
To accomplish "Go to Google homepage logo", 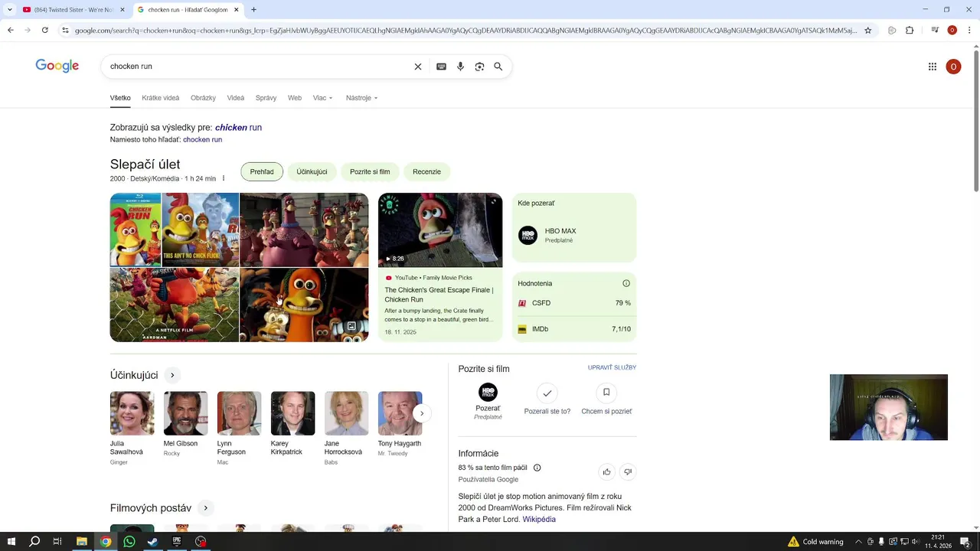I will [57, 66].
